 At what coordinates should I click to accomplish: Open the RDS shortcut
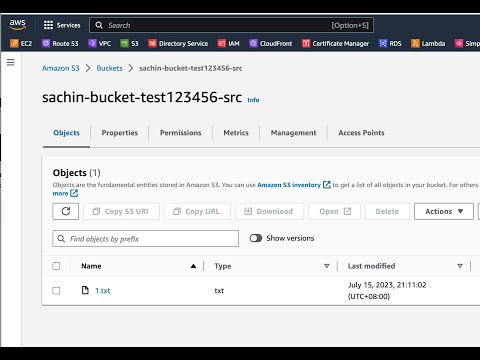point(390,43)
